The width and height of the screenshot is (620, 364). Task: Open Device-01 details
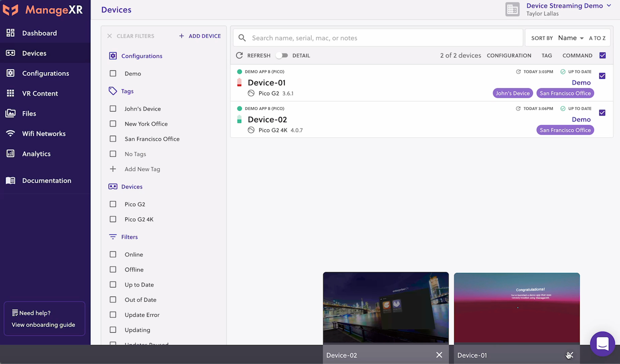click(x=267, y=83)
